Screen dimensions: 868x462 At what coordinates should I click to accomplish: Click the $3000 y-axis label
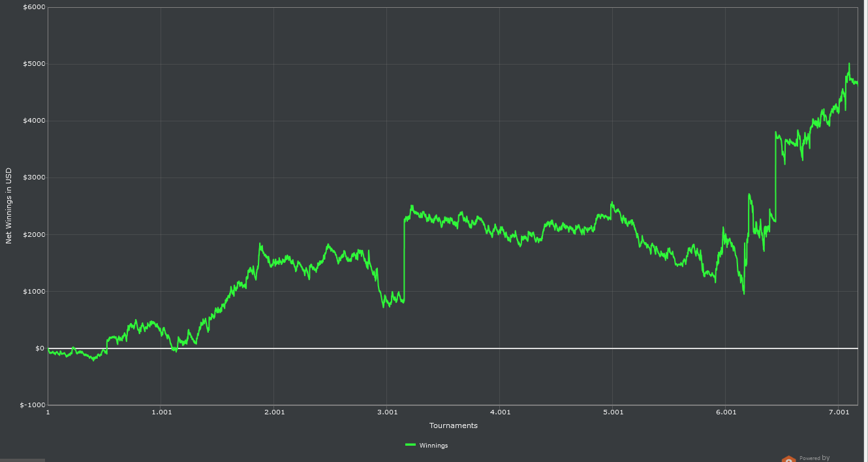click(33, 177)
